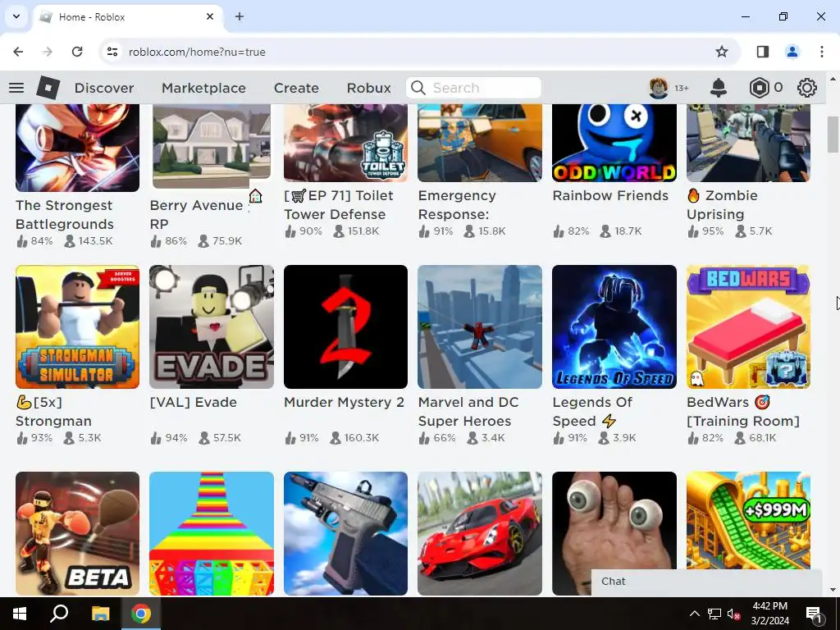840x630 pixels.
Task: Open Chrome three-dot menu
Action: 822,52
